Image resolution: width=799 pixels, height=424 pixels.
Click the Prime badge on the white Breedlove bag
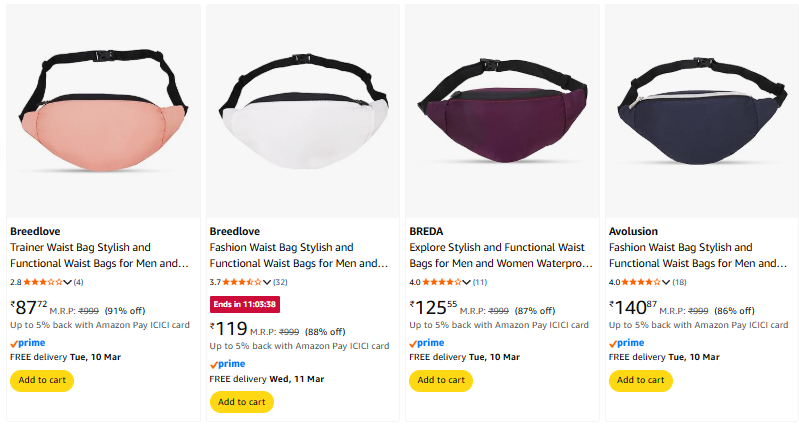pos(228,364)
